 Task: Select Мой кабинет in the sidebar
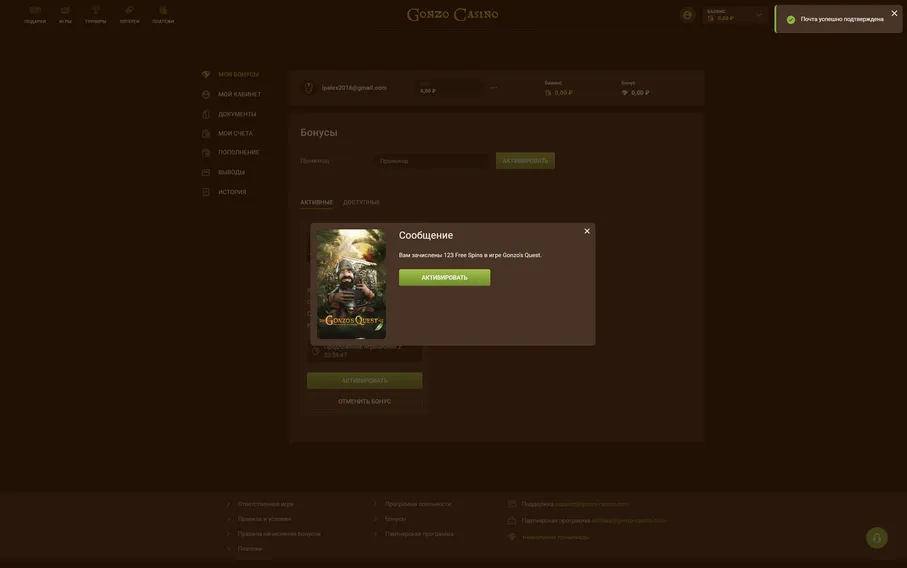point(239,94)
